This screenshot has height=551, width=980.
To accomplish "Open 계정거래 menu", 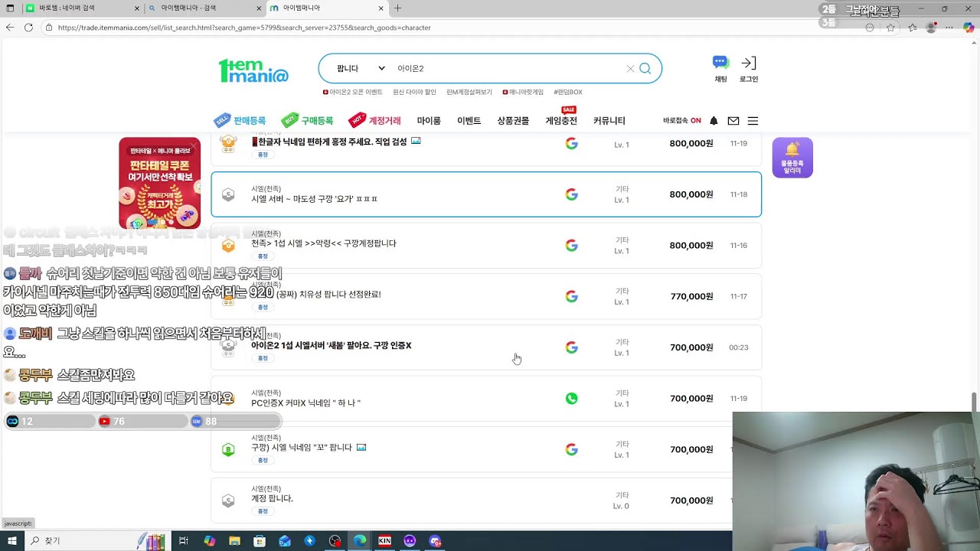I will tap(374, 121).
